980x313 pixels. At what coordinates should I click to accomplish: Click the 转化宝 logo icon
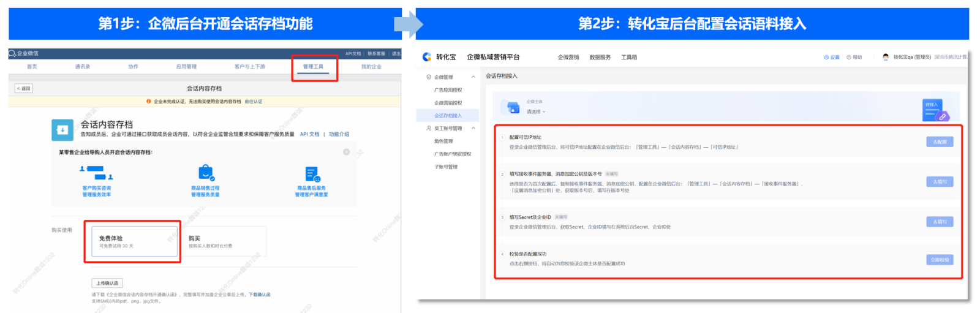pos(427,56)
